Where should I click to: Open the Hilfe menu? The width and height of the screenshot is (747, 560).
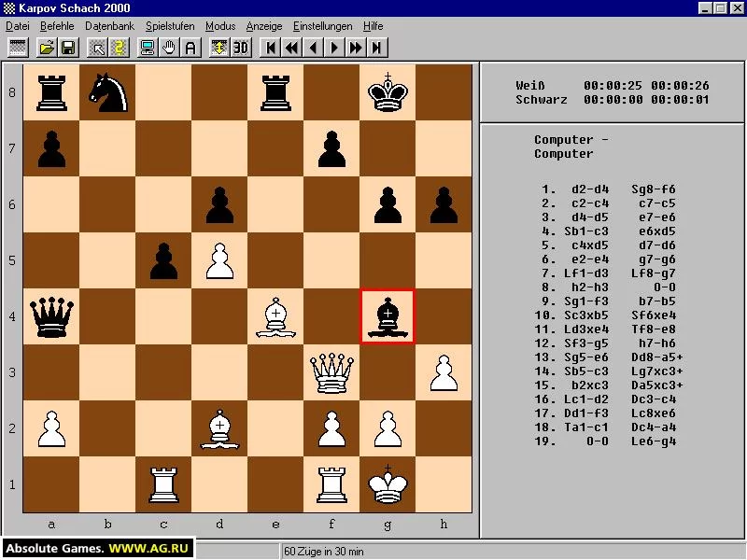click(x=373, y=26)
